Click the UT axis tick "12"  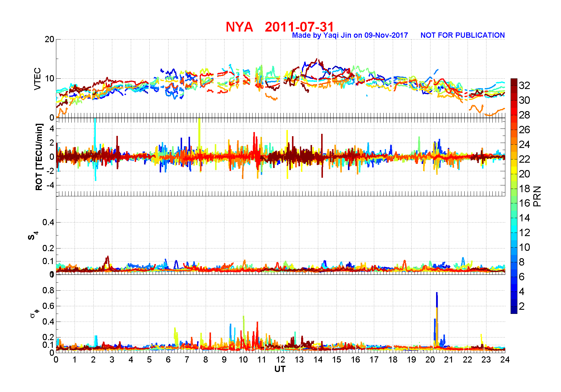coord(280,360)
